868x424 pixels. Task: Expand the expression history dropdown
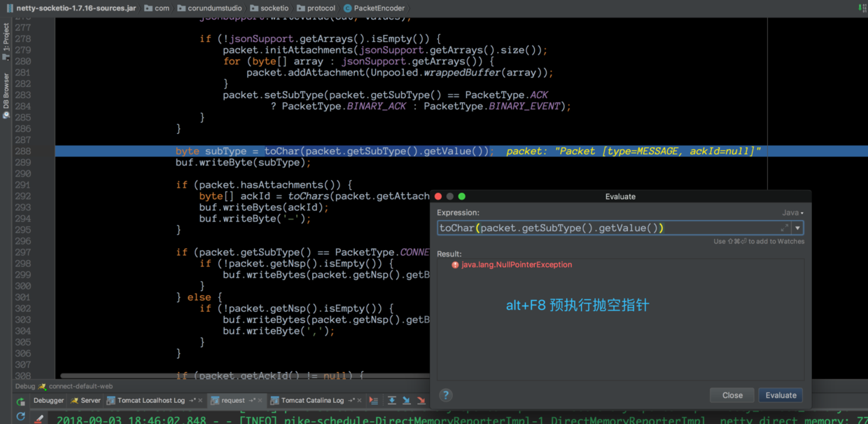tap(797, 228)
